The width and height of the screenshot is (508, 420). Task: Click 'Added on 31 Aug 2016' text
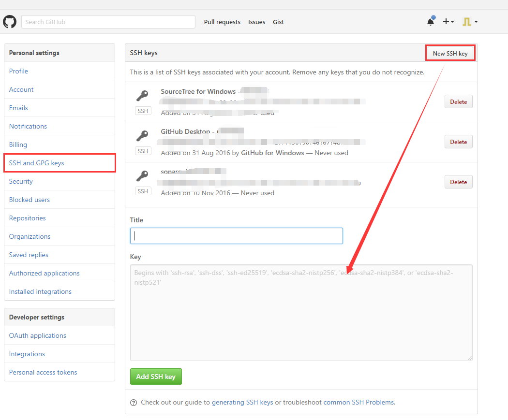[195, 153]
